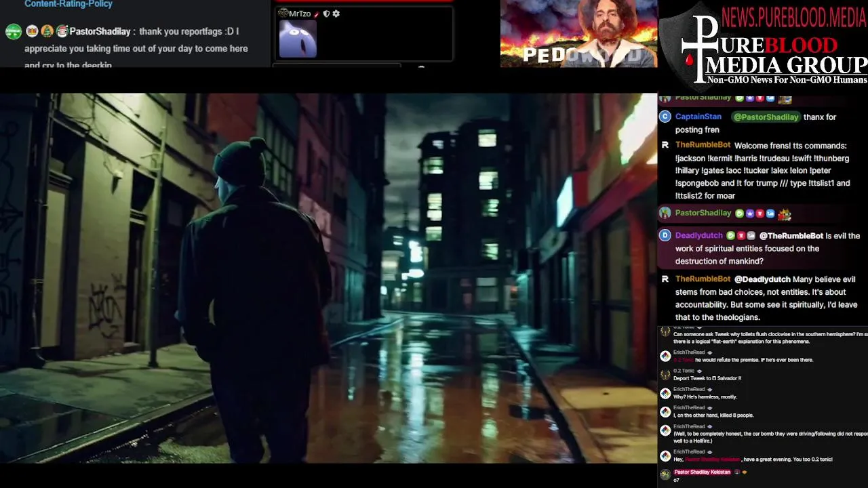Click TheRumbleBot name on the Welcome frens message
The width and height of the screenshot is (868, 488).
pos(703,145)
